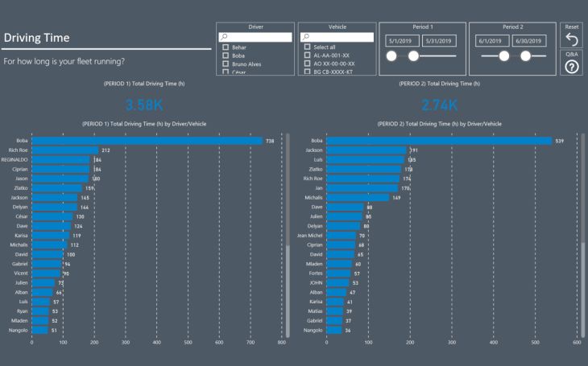588x366 pixels.
Task: Check the Behar driver checkbox
Action: (226, 47)
